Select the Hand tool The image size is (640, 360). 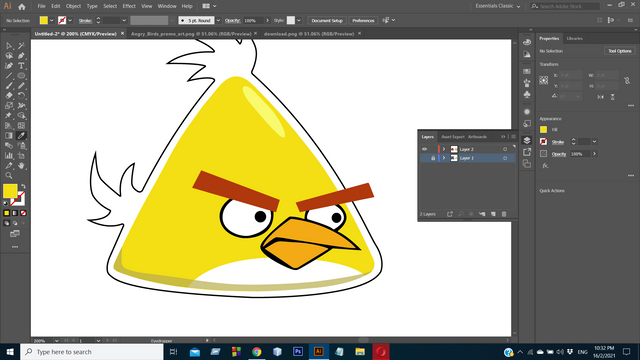tap(21, 166)
